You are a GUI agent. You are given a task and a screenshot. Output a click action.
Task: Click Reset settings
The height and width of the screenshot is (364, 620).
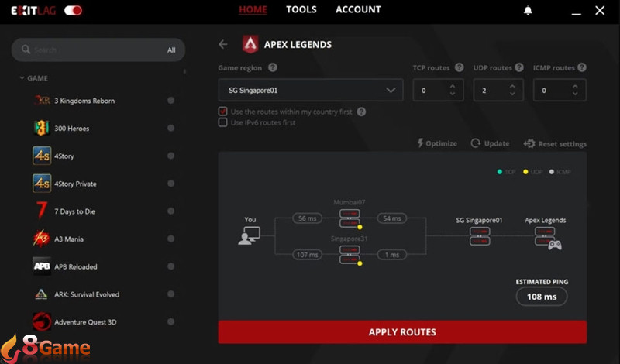click(555, 144)
